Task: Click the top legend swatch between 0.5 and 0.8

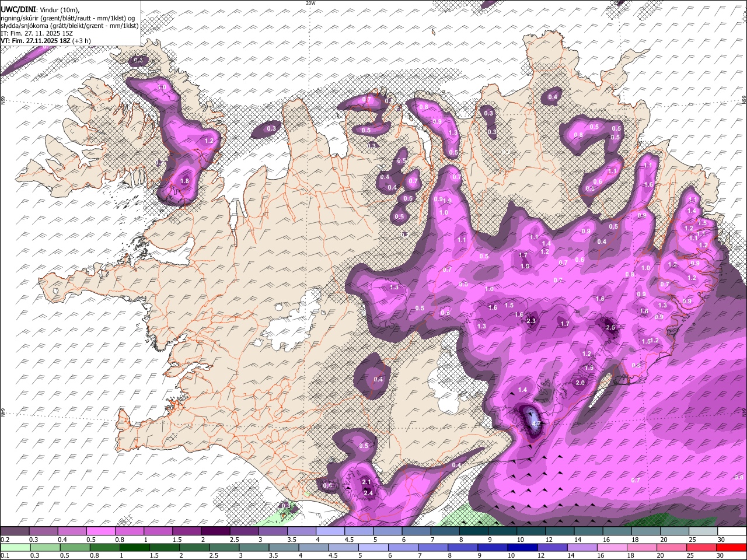Action: coord(101,531)
